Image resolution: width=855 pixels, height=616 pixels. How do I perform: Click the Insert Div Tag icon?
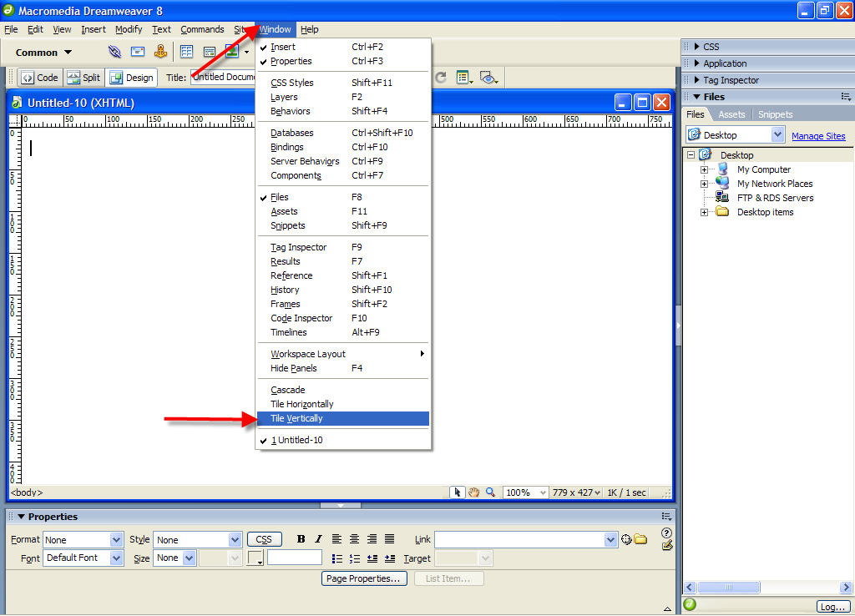click(x=210, y=52)
